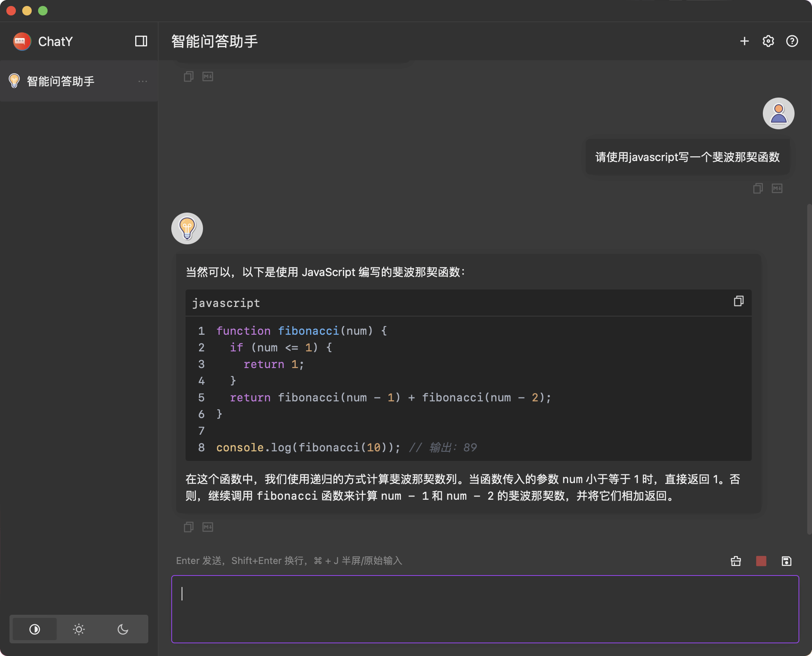Click the chat vertical scrollbar

[x=809, y=369]
